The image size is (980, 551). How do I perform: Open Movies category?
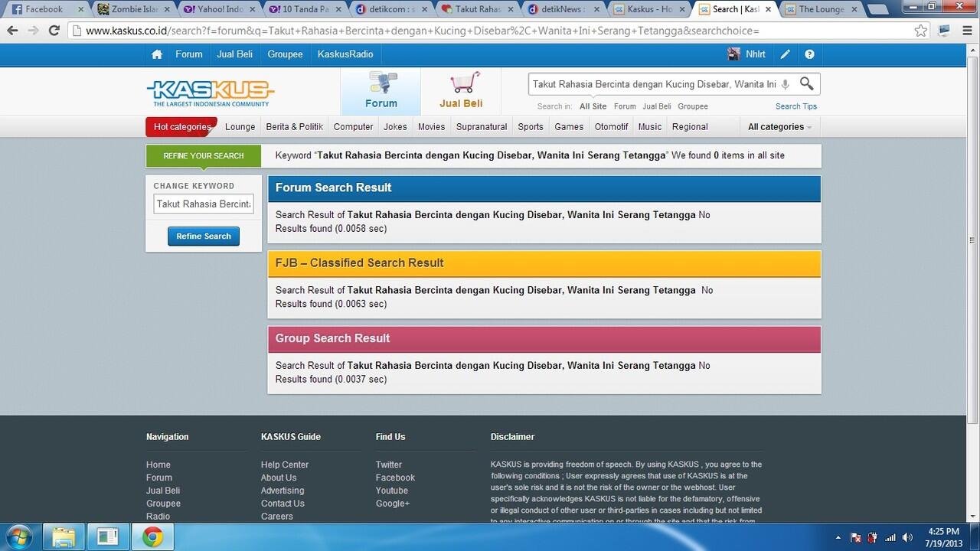pos(431,127)
